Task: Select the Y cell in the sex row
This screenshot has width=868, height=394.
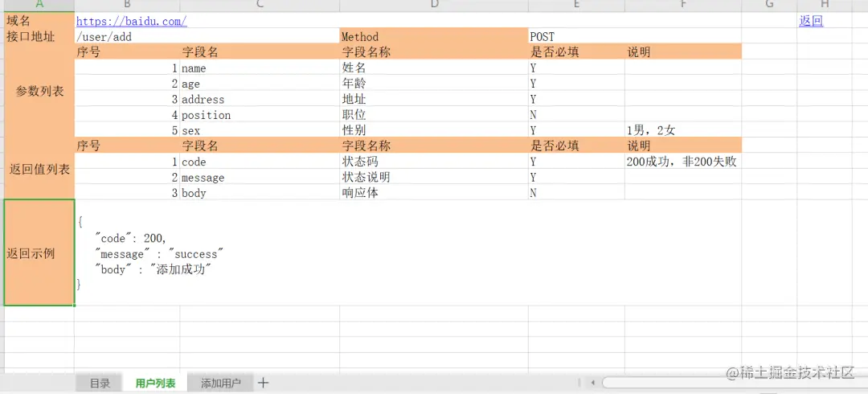Action: click(577, 130)
